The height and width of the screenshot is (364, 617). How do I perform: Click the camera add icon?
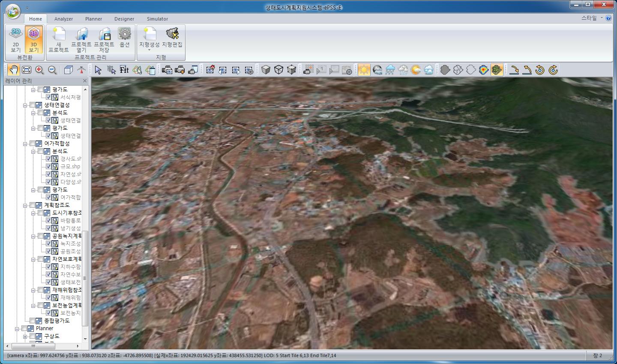tap(180, 70)
